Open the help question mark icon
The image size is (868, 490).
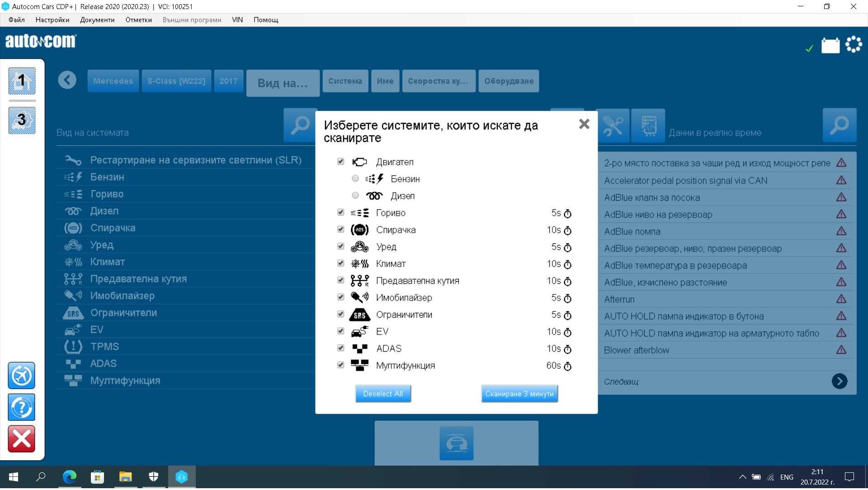click(x=21, y=408)
